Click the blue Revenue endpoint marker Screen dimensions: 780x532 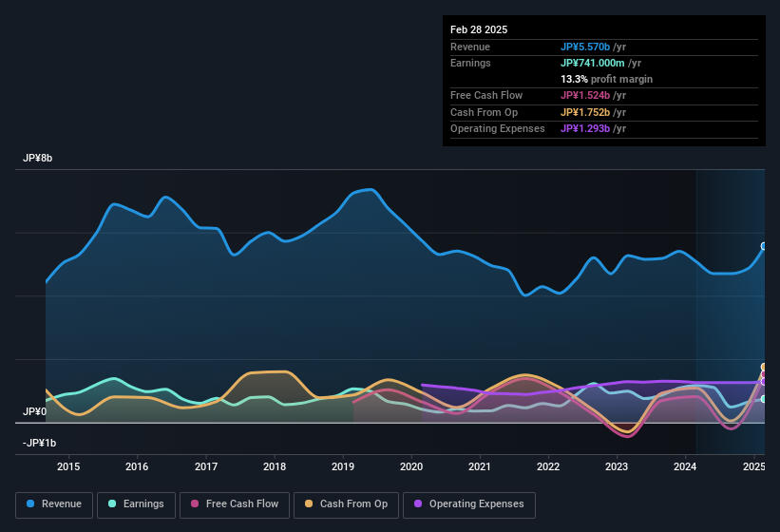tap(764, 246)
